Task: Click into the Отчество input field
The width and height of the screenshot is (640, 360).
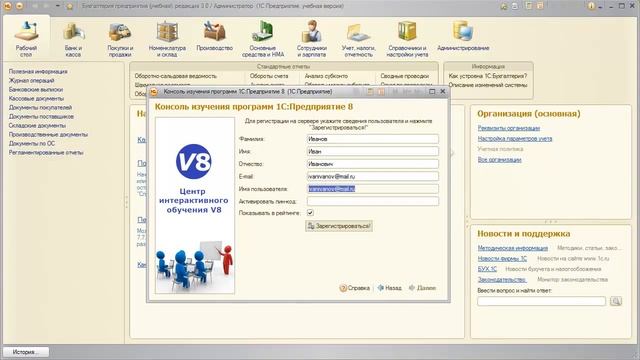Action: point(373,164)
